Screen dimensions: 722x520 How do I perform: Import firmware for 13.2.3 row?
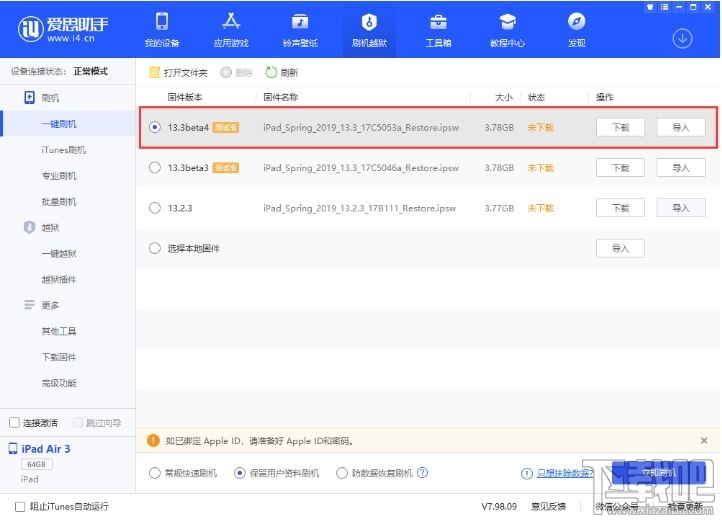point(681,208)
